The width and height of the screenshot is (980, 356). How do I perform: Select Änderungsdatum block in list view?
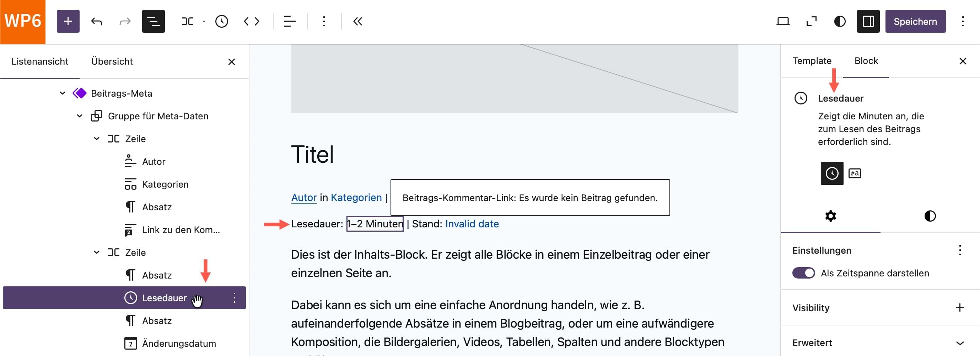(178, 344)
